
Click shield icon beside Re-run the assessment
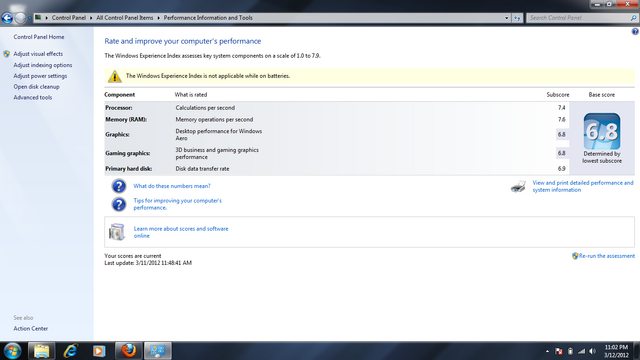click(575, 256)
